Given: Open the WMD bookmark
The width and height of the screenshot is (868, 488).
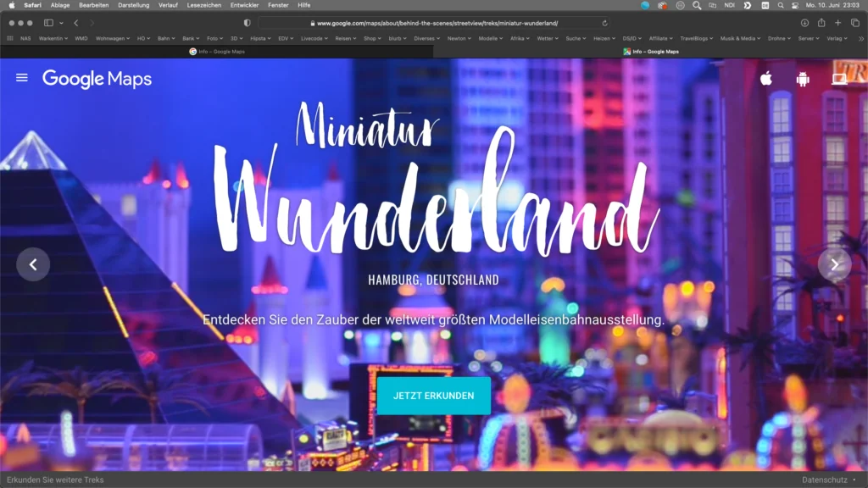Looking at the screenshot, I should [81, 39].
